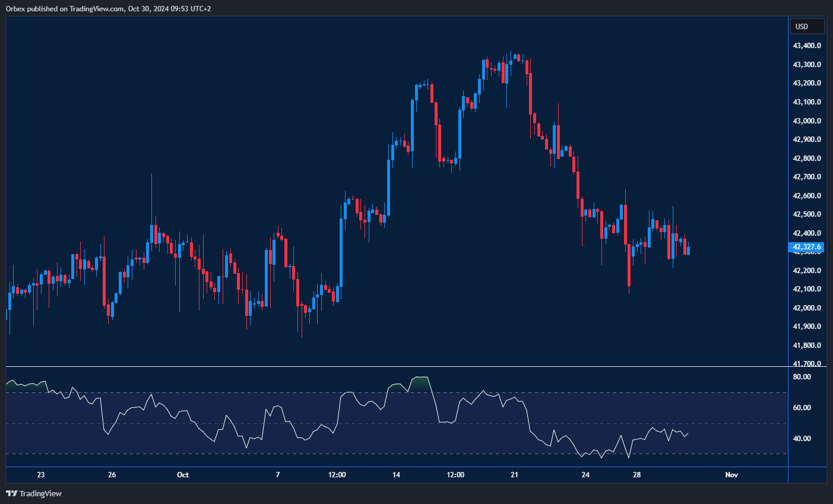Click the 60.00 RSI scale label
The width and height of the screenshot is (833, 504).
(802, 408)
